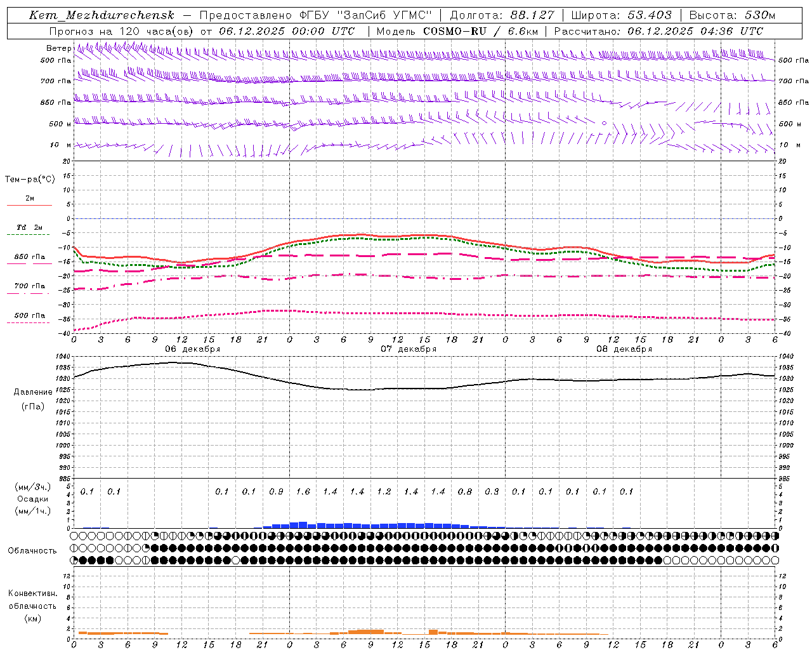The image size is (812, 650).
Task: Click the Kem_Mezhdurechensk station title
Action: 101,15
